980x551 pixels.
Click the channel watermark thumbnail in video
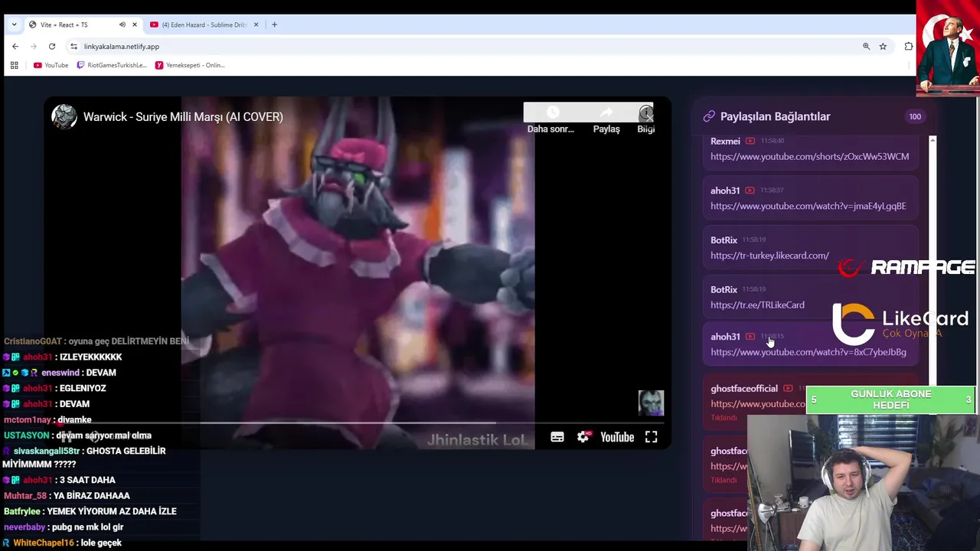click(651, 403)
